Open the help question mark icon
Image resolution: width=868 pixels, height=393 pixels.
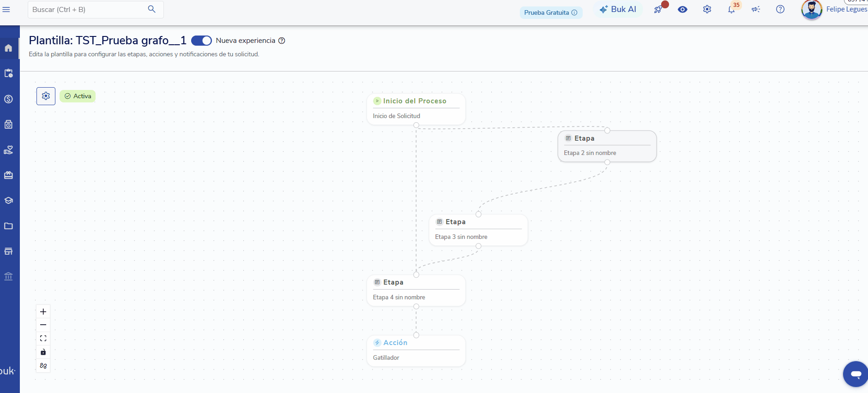coord(780,9)
